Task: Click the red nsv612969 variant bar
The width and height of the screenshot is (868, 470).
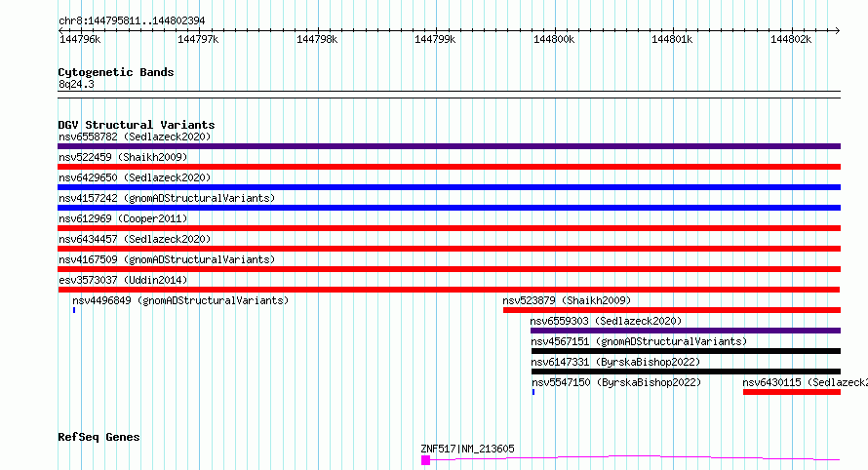Action: pyautogui.click(x=449, y=228)
